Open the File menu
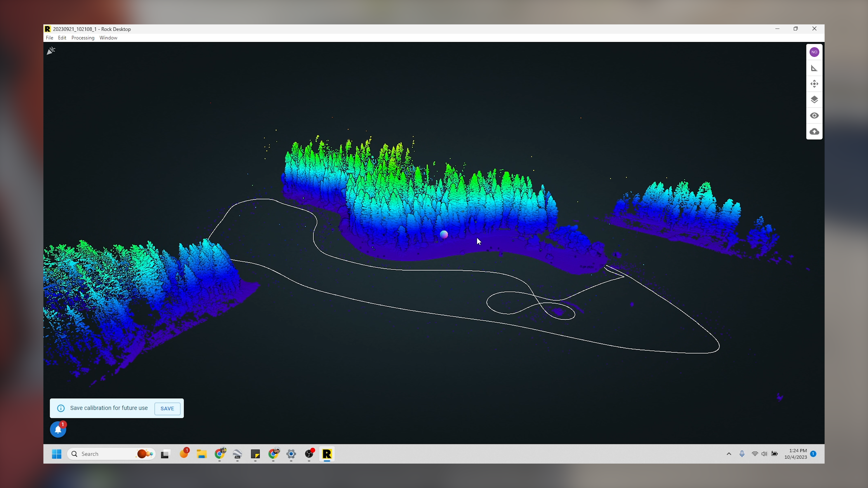 49,38
